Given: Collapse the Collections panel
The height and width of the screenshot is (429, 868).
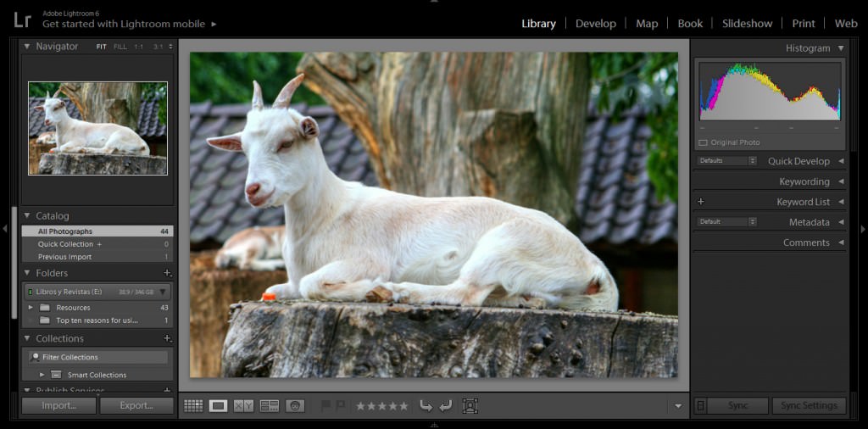Looking at the screenshot, I should [26, 338].
